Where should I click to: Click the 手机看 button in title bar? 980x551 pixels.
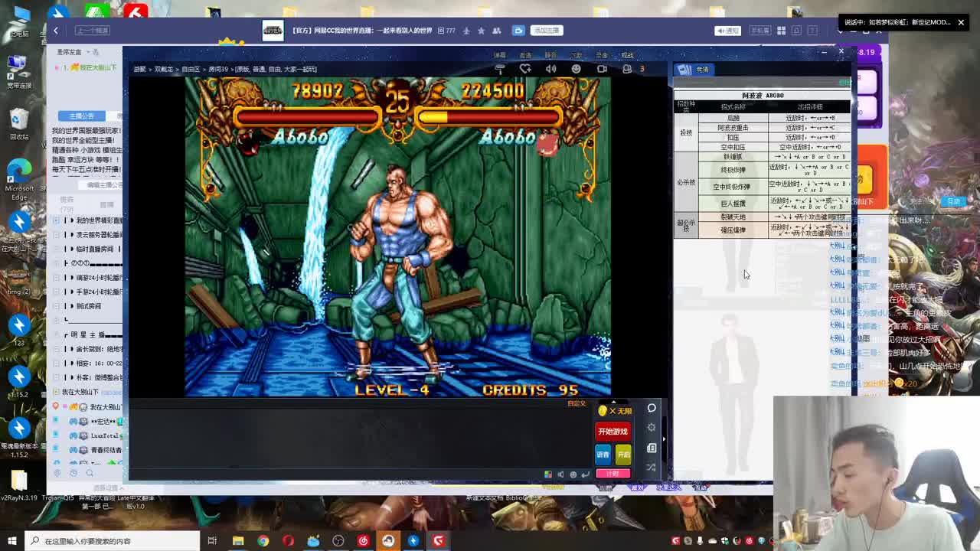pyautogui.click(x=759, y=31)
